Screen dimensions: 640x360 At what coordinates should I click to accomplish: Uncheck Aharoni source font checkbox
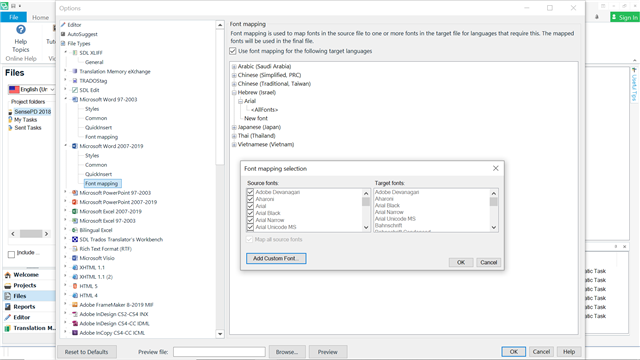250,199
